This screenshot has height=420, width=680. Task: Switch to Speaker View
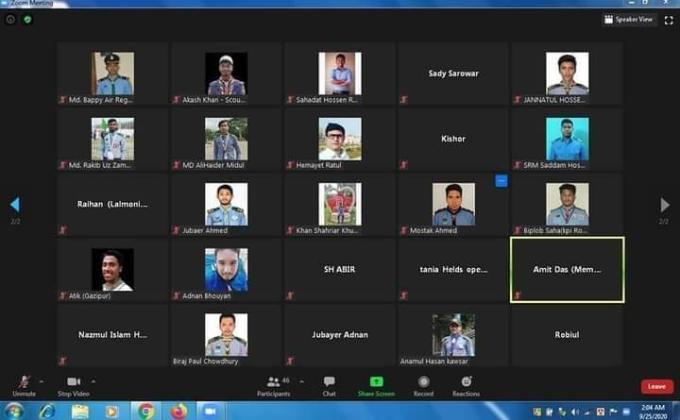(629, 19)
